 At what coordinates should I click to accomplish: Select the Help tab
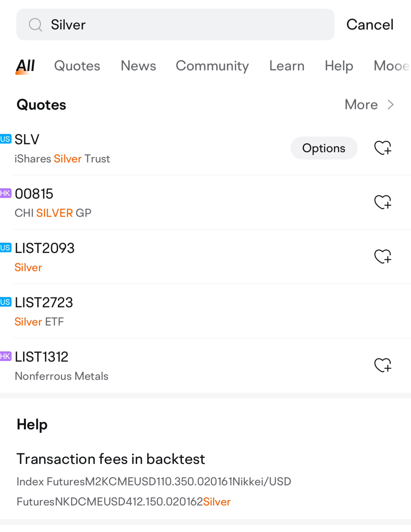pos(339,66)
